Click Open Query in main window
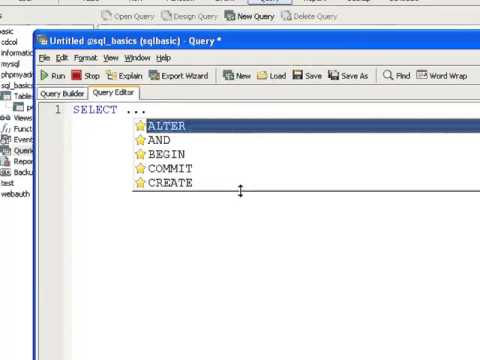Viewport: 480px width, 360px height. [x=128, y=16]
